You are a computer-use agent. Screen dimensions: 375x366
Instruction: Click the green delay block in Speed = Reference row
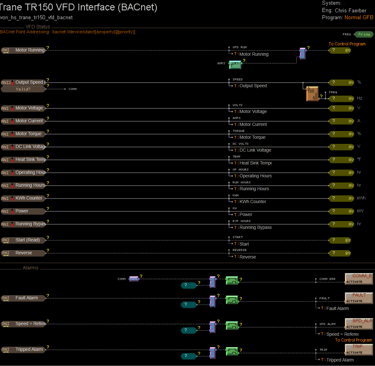coord(232,326)
